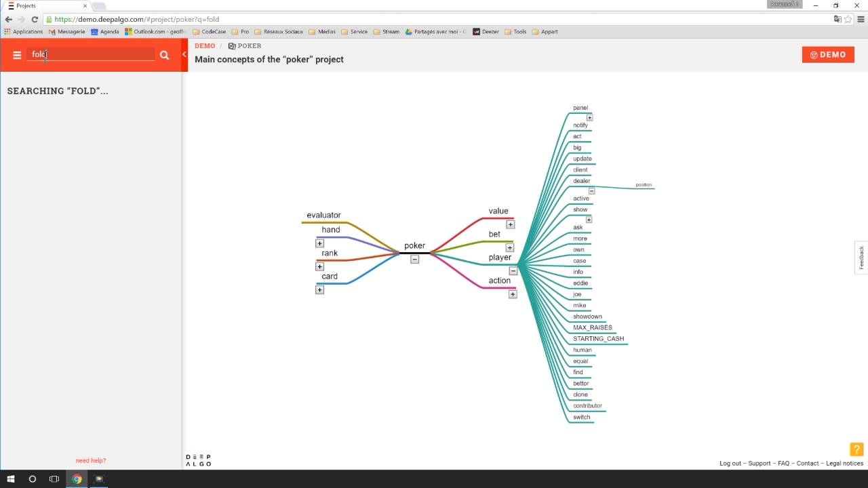Open the Messagerie bookmark

coord(66,31)
